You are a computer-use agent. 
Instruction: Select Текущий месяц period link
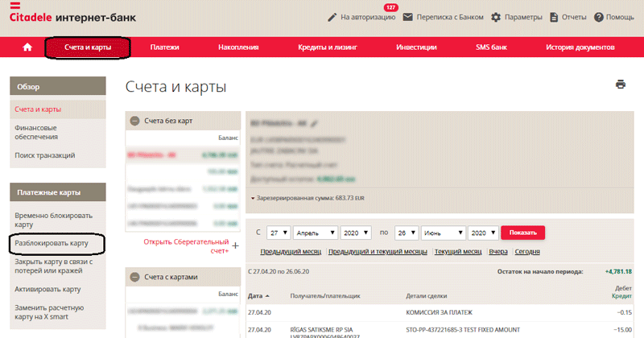coord(458,251)
